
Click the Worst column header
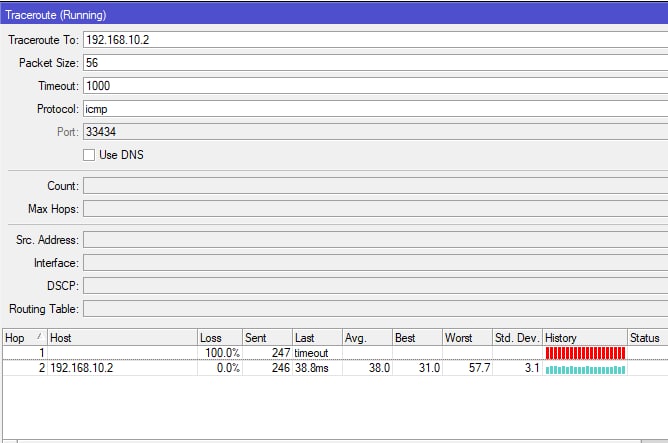click(x=467, y=338)
